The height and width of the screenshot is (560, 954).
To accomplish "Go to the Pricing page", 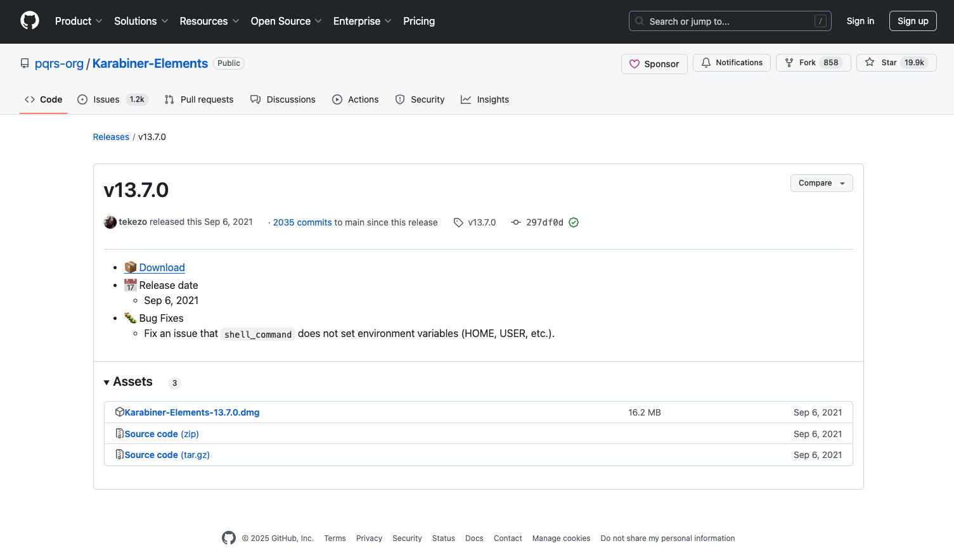I will 419,21.
